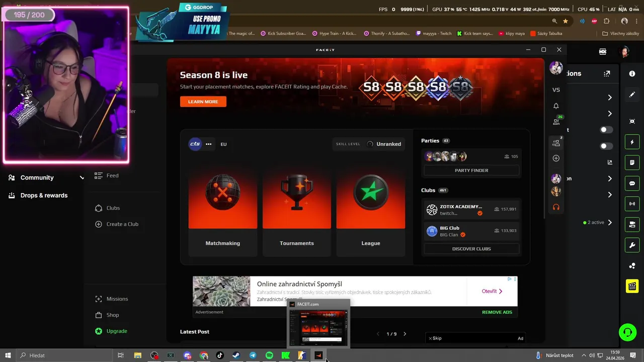Click the pop-out arrow icon in browser panel
This screenshot has height=362, width=644.
tap(607, 73)
